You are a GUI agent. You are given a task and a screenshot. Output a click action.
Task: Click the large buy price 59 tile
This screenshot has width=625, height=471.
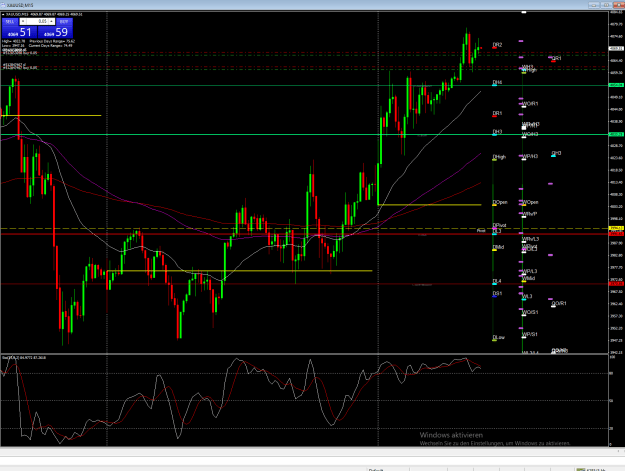[55, 32]
